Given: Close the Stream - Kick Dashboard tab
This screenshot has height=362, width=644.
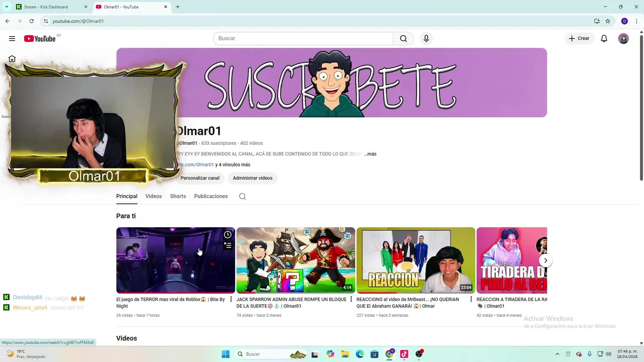Looking at the screenshot, I should pos(86,7).
